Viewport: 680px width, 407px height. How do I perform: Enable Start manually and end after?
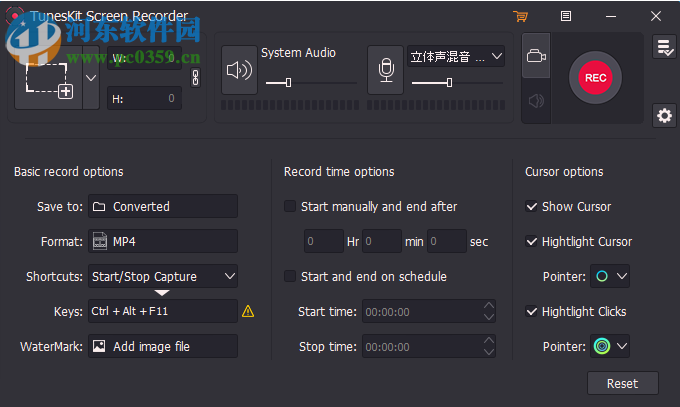click(290, 206)
